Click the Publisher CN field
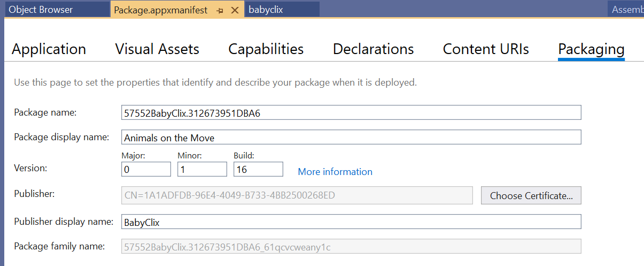 pos(297,195)
